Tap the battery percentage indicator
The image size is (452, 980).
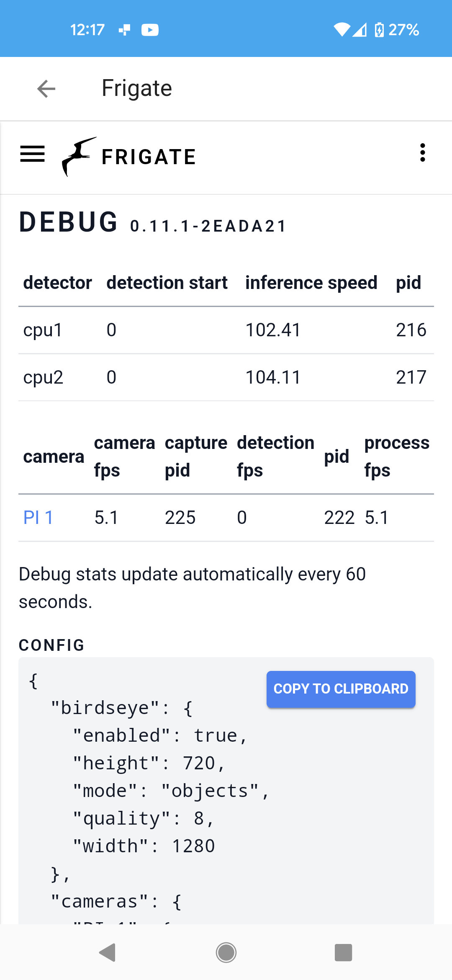[403, 30]
